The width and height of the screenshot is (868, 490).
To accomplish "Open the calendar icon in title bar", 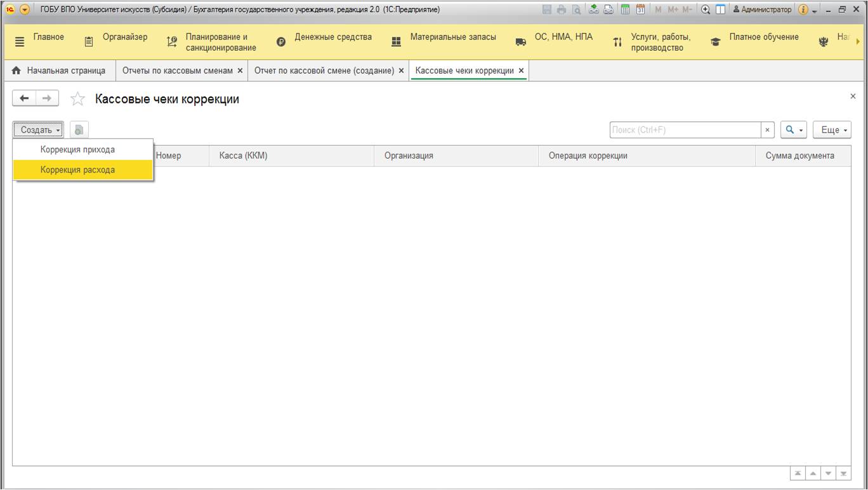I will pyautogui.click(x=640, y=10).
